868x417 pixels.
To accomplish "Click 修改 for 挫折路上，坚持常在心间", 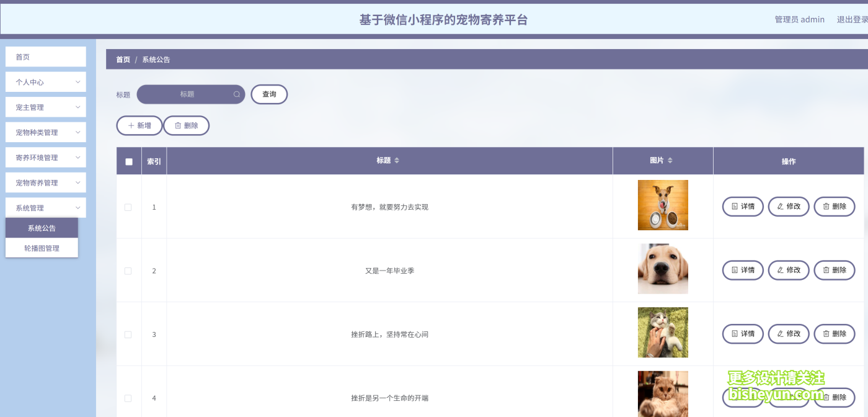I will pyautogui.click(x=789, y=334).
